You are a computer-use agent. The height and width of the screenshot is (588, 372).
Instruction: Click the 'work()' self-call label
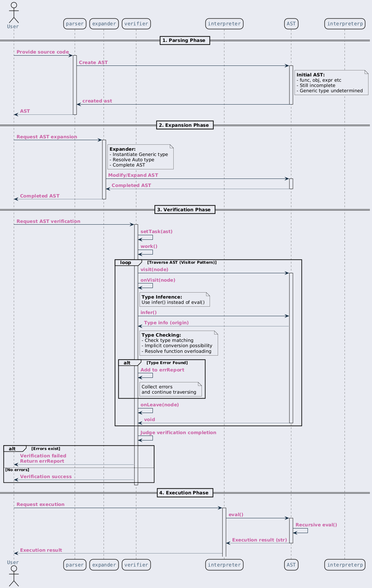[149, 246]
